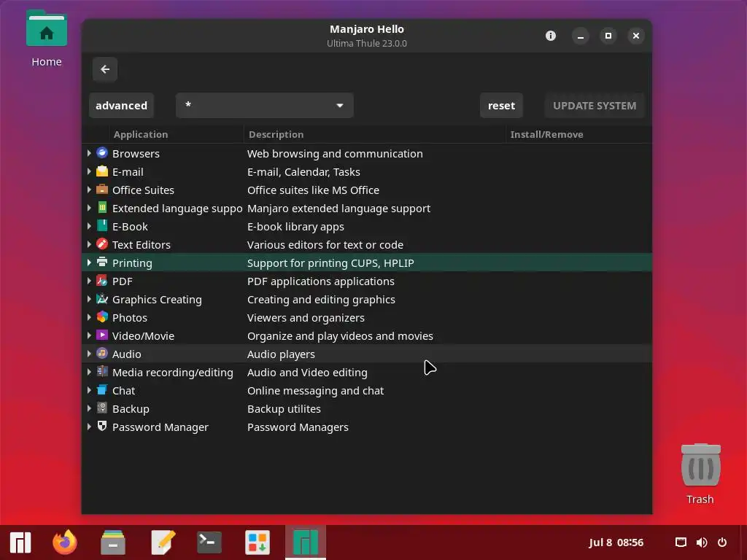Expand the Printing category
Screen dimensions: 747x560
pyautogui.click(x=89, y=262)
